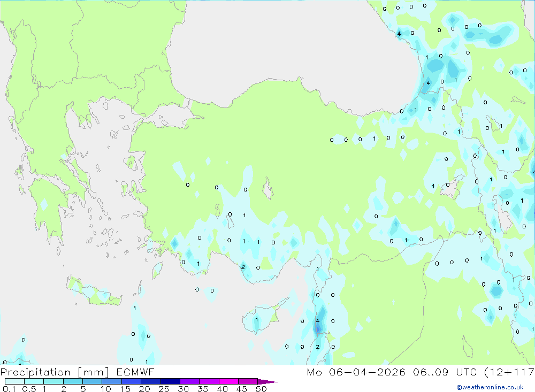Select the 45–50 mm legend color swatch

(x=248, y=381)
